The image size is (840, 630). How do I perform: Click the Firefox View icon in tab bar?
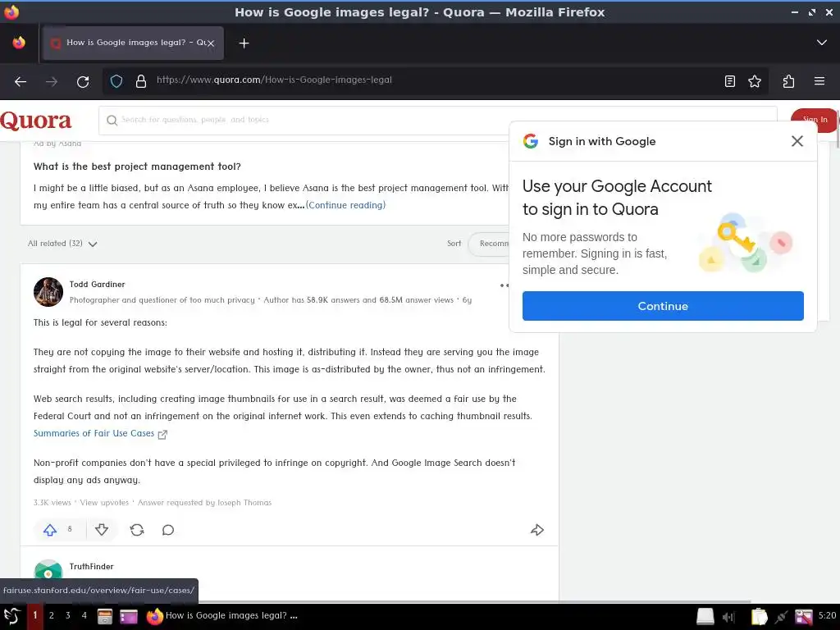[19, 43]
